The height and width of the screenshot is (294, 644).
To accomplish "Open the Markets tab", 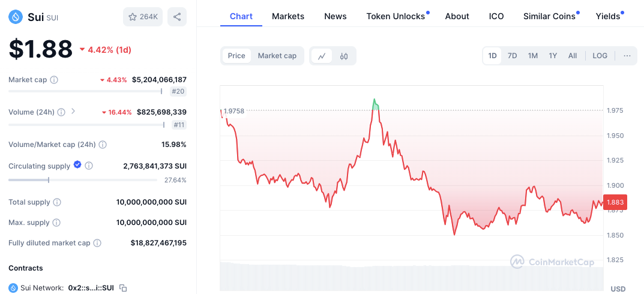I will tap(288, 16).
